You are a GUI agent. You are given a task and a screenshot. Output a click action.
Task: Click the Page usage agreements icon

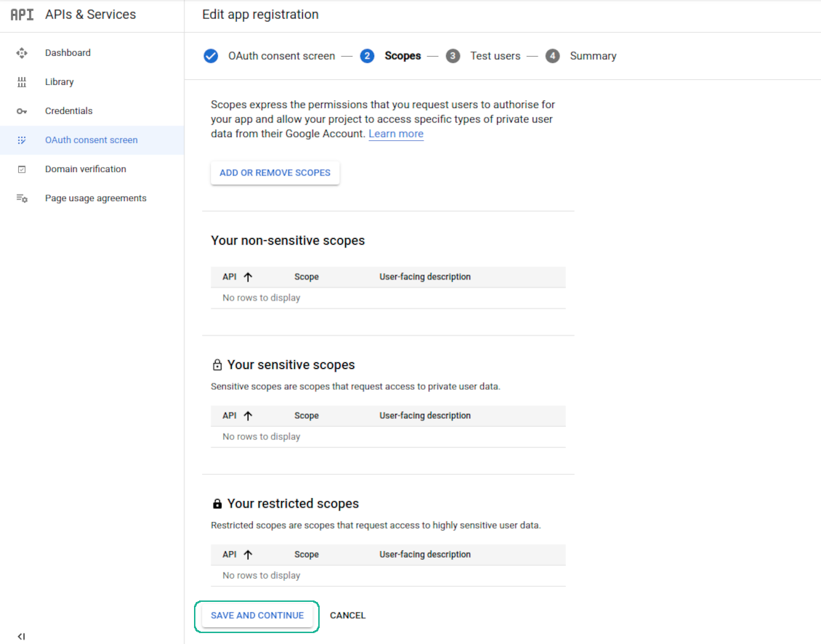22,198
